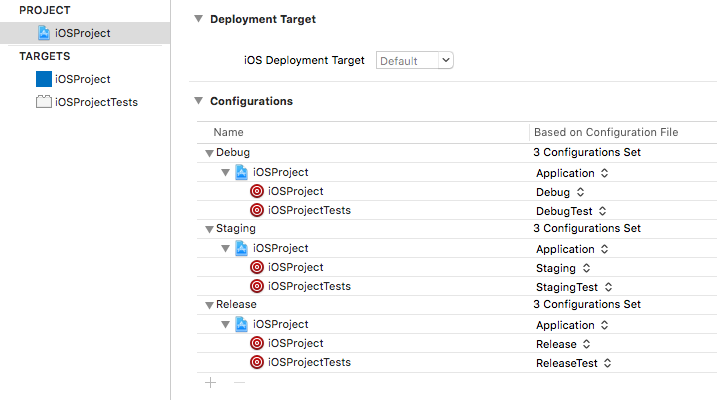Click project icon in Release group
The image size is (717, 400).
pyautogui.click(x=241, y=324)
